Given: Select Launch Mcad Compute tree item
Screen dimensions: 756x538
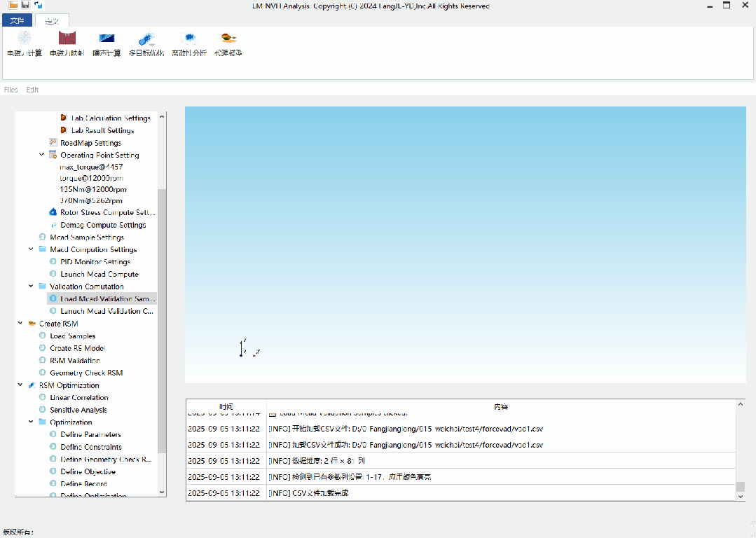Looking at the screenshot, I should (99, 274).
